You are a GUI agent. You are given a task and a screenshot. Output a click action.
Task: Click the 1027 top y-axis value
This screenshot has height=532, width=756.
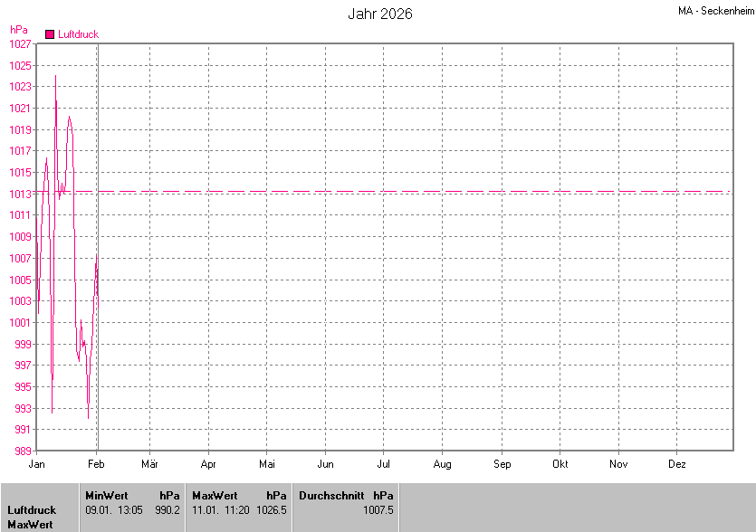[x=21, y=44]
